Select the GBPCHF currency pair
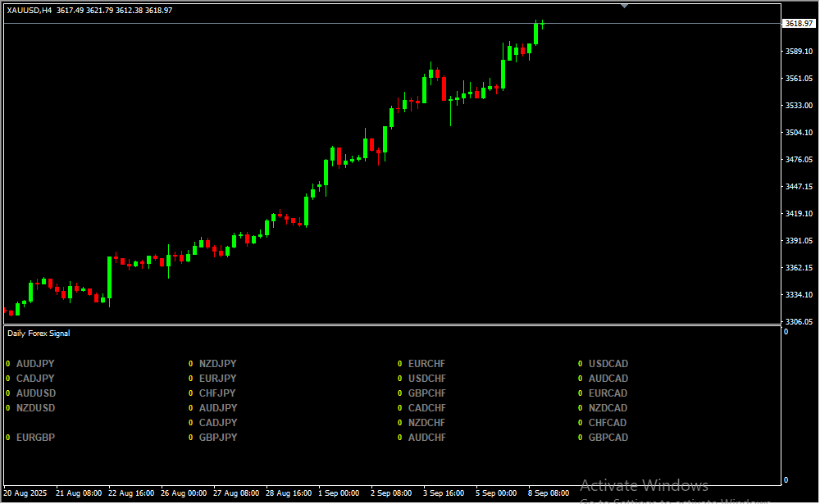The image size is (820, 504). coord(426,393)
